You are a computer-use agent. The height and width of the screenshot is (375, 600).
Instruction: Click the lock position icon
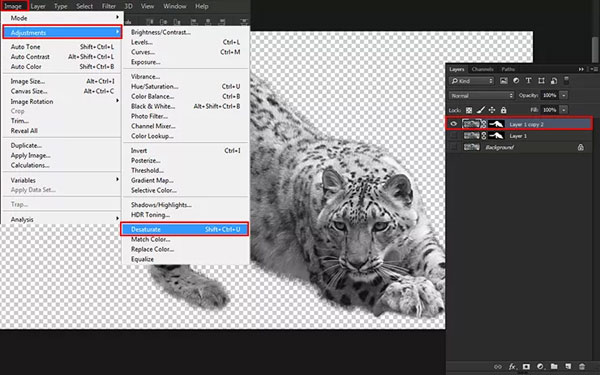pos(492,110)
